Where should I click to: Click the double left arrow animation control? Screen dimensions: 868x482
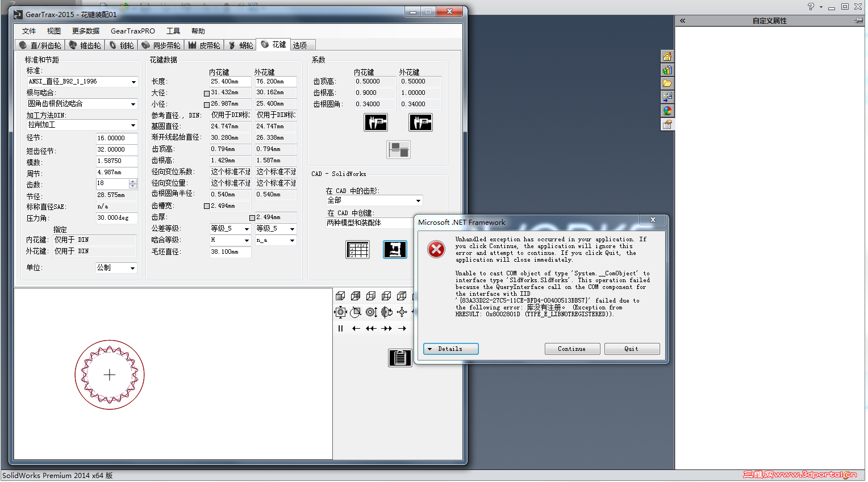click(371, 328)
